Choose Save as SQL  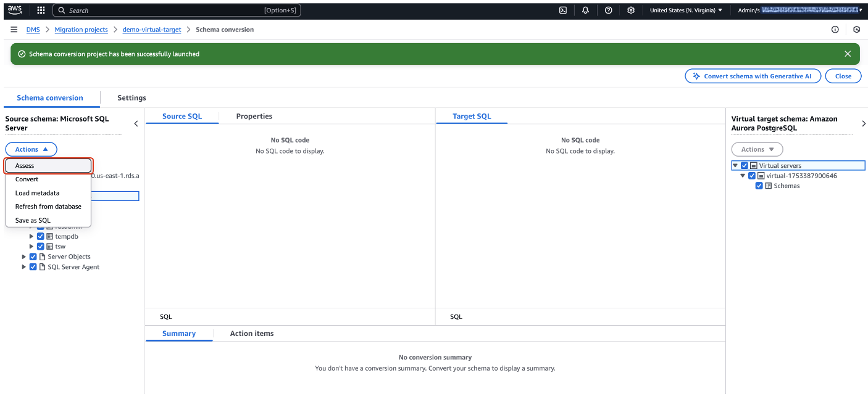pyautogui.click(x=49, y=220)
